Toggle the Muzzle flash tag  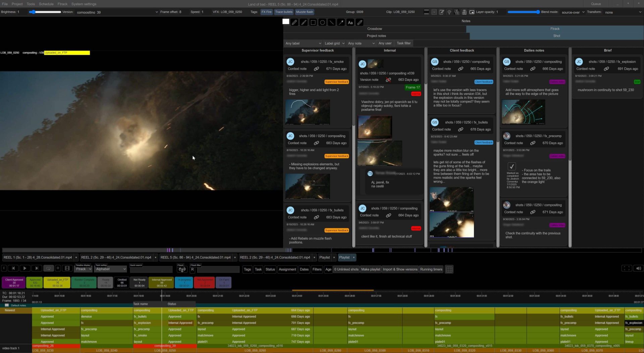[x=304, y=12]
